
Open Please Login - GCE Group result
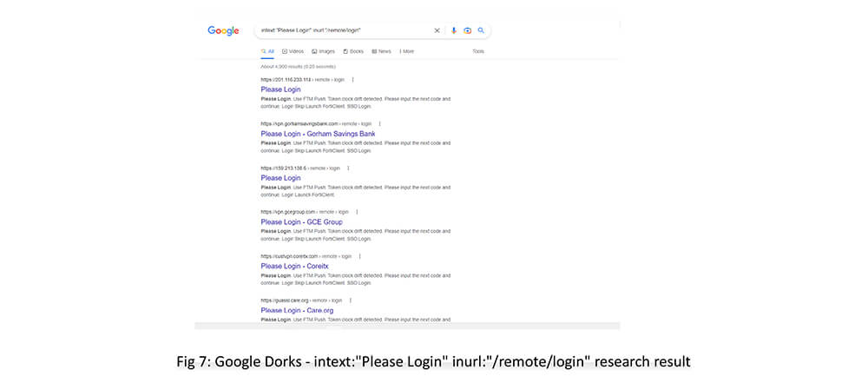click(301, 222)
